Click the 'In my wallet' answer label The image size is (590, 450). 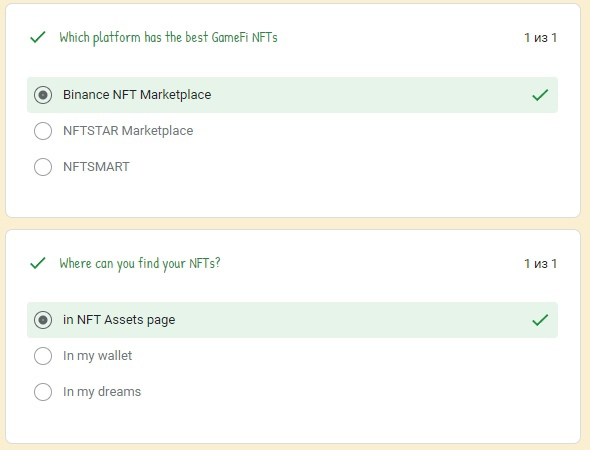point(97,356)
